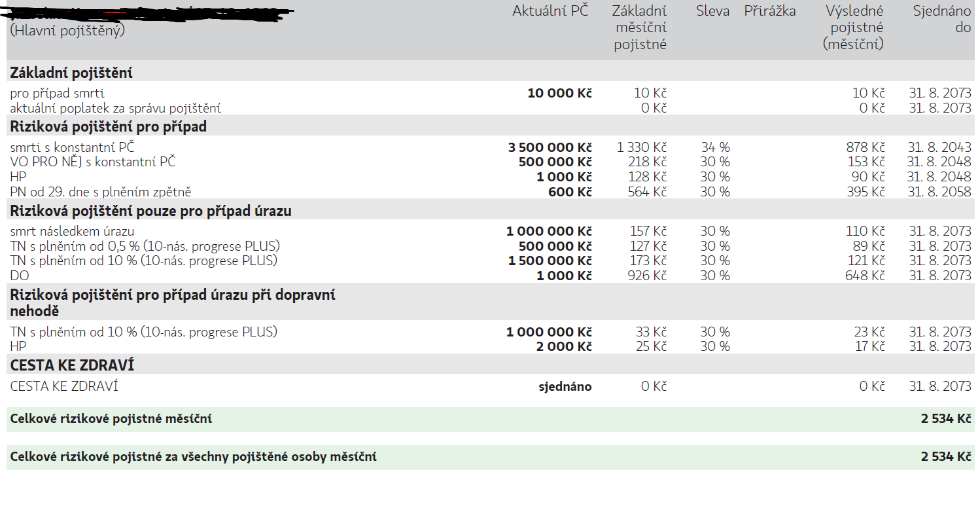
Task: Select the "za všechny pojištěné osoby" total row
Action: coord(193,457)
